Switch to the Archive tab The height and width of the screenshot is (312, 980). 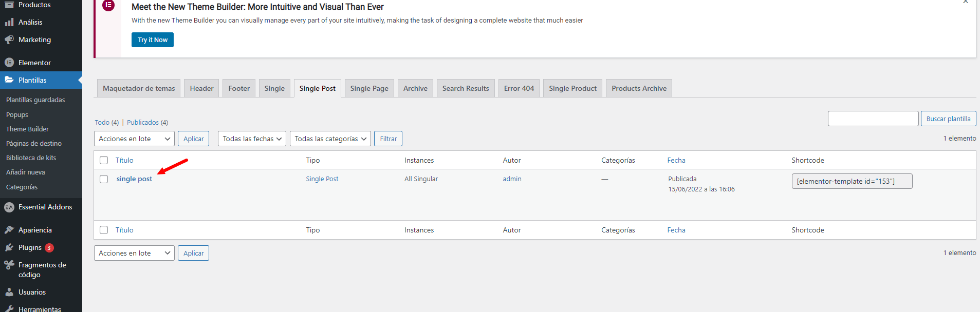[x=415, y=88]
